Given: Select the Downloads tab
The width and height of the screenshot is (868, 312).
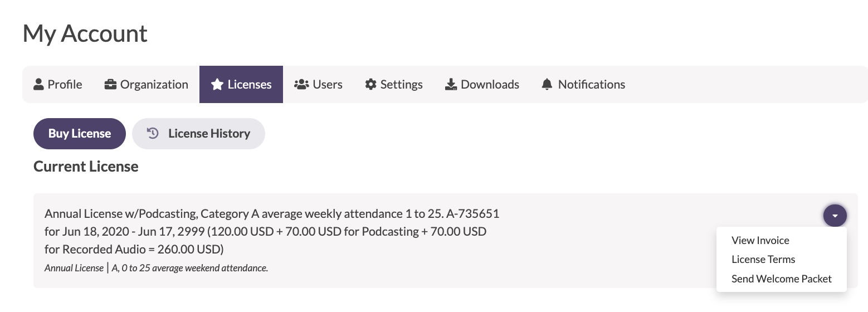Looking at the screenshot, I should point(482,84).
